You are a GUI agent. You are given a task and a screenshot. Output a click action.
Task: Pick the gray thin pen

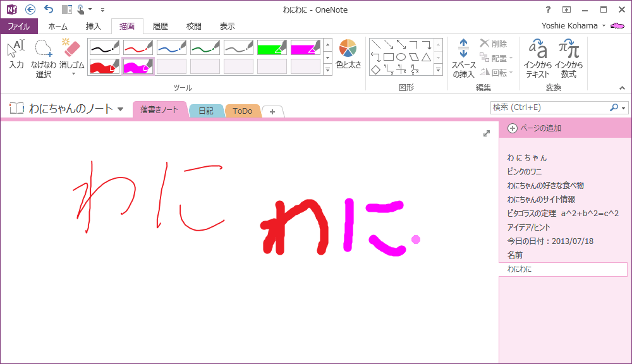pos(238,47)
